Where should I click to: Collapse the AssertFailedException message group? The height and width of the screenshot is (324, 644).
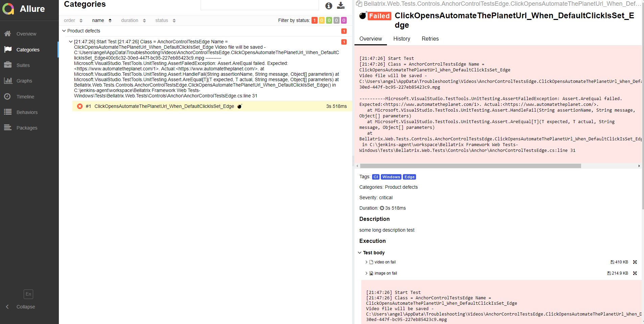[71, 42]
